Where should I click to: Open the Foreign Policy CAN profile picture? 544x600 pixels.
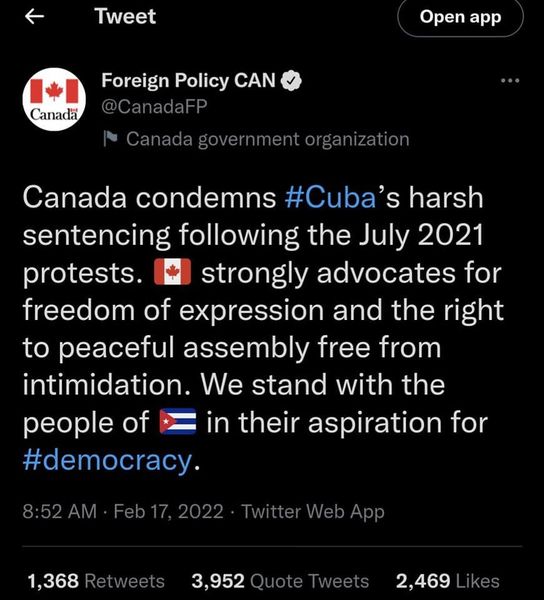point(54,99)
